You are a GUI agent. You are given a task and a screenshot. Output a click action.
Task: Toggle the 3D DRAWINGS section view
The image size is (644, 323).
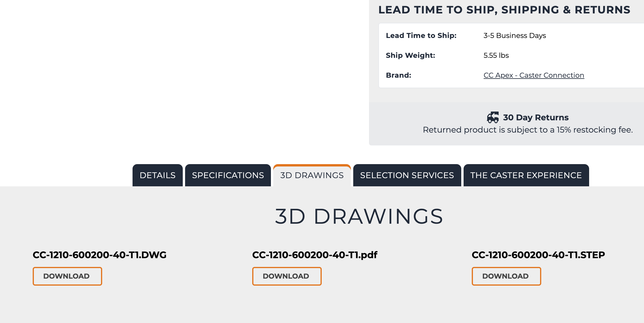point(312,175)
